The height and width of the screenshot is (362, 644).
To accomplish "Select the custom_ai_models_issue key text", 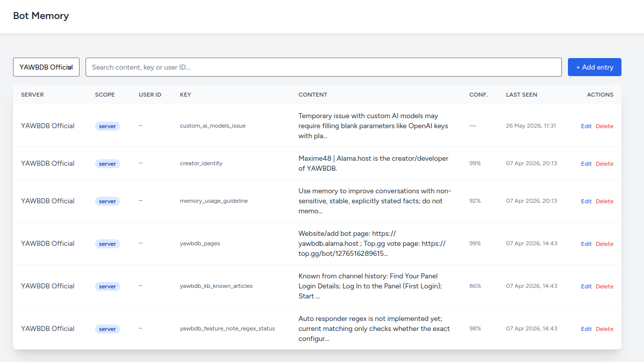I will tap(213, 126).
